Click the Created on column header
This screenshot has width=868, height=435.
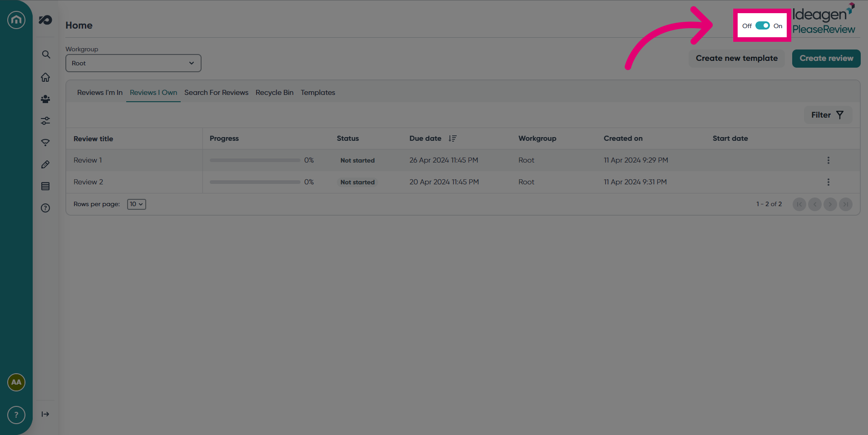[623, 138]
